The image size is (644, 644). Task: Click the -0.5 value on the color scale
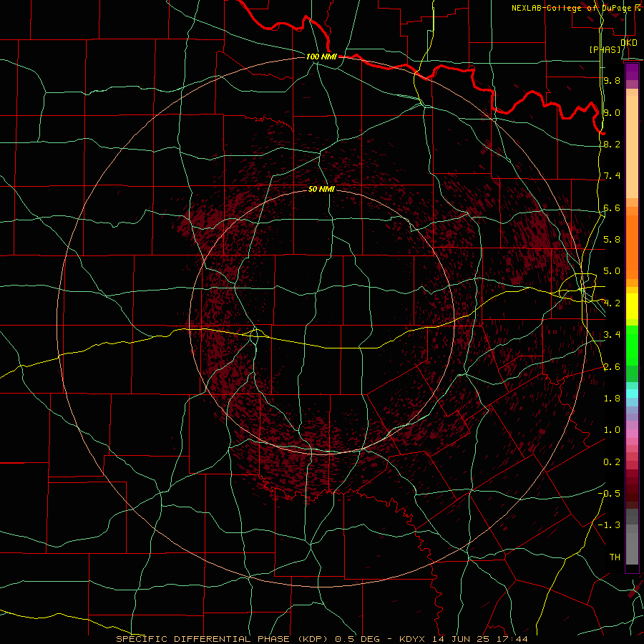(x=609, y=493)
